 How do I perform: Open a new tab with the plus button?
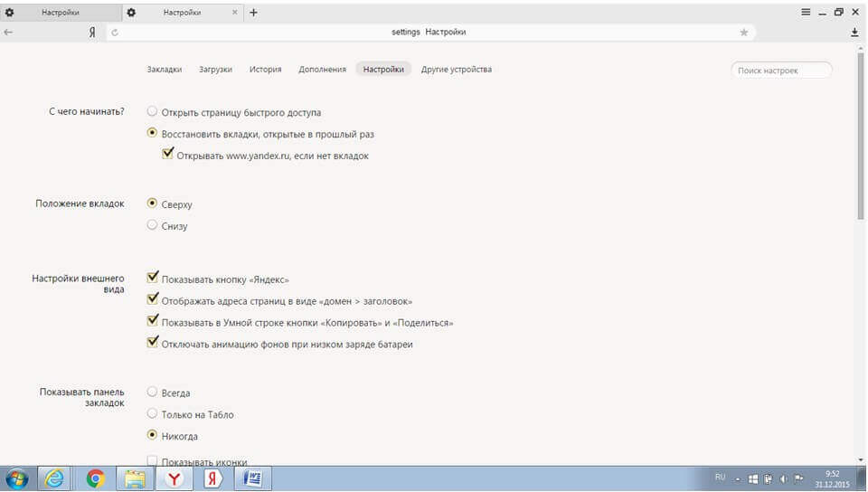(x=253, y=13)
